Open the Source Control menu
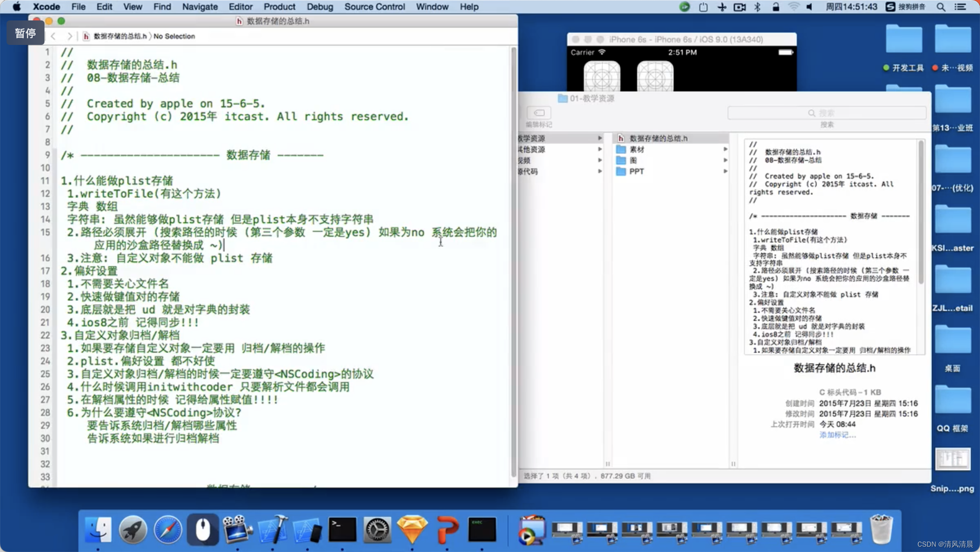980x552 pixels. click(x=374, y=7)
